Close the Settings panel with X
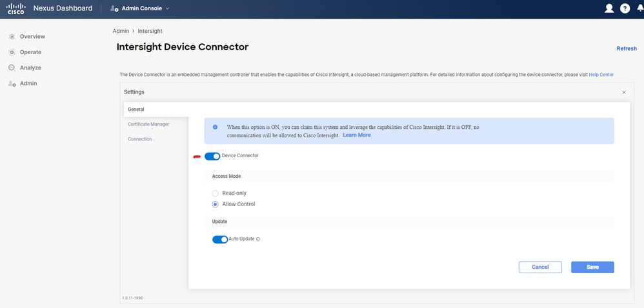Screen dimensions: 644x308 [x=624, y=92]
